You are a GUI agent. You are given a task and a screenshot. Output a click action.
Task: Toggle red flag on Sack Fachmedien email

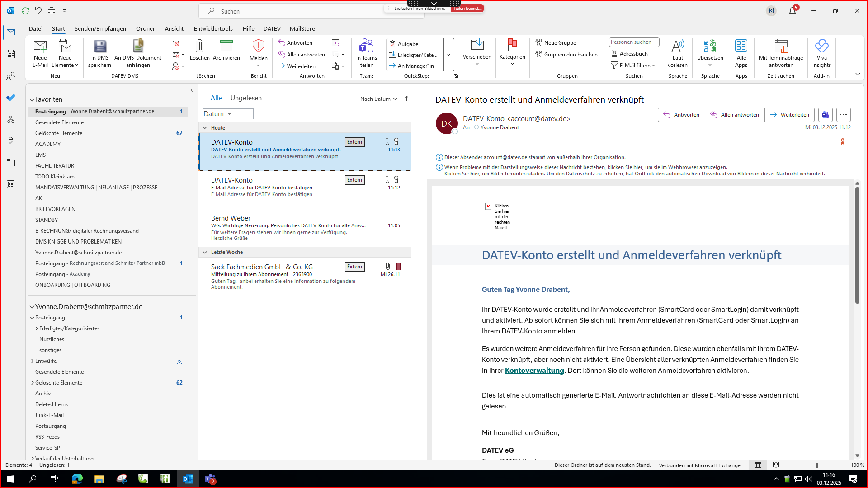398,267
